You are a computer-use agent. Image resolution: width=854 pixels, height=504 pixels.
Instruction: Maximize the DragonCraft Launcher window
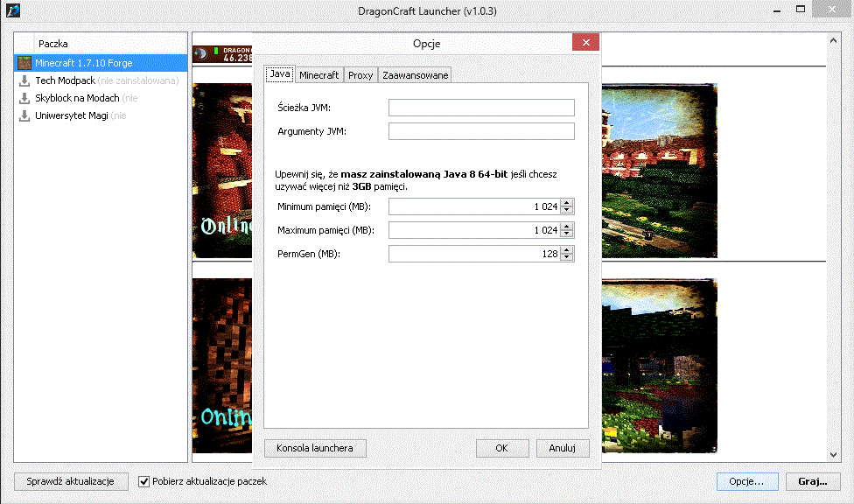[x=801, y=10]
